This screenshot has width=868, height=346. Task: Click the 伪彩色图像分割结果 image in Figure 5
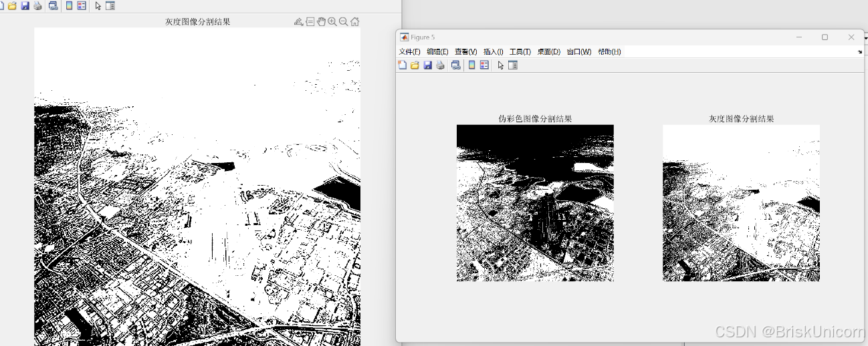click(535, 203)
